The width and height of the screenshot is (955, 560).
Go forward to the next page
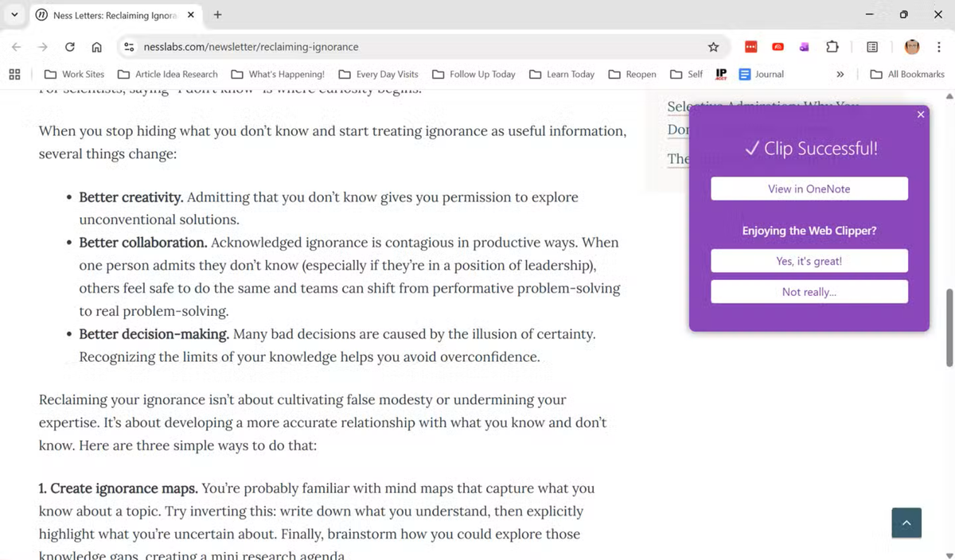[x=43, y=47]
